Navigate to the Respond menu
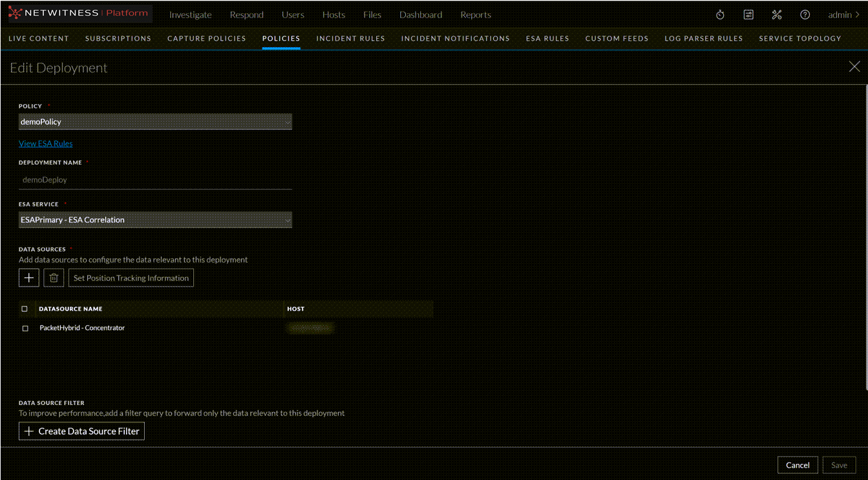This screenshot has width=868, height=480. click(246, 14)
